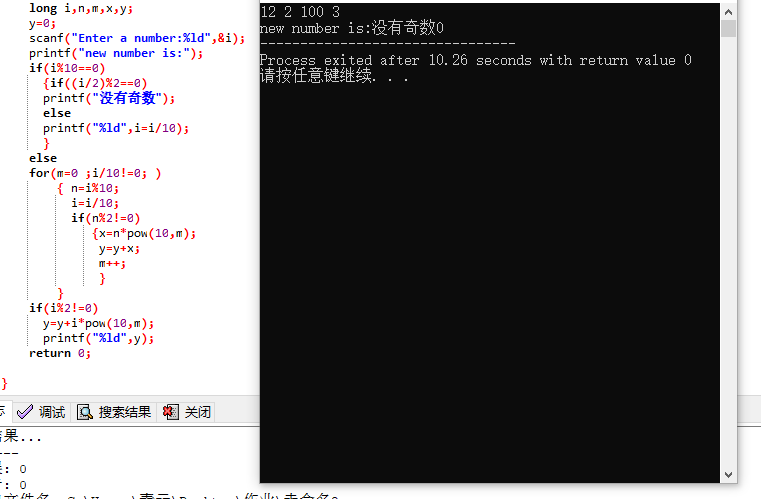Image resolution: width=761 pixels, height=499 pixels.
Task: Click the code line y=y+x;
Action: point(119,249)
